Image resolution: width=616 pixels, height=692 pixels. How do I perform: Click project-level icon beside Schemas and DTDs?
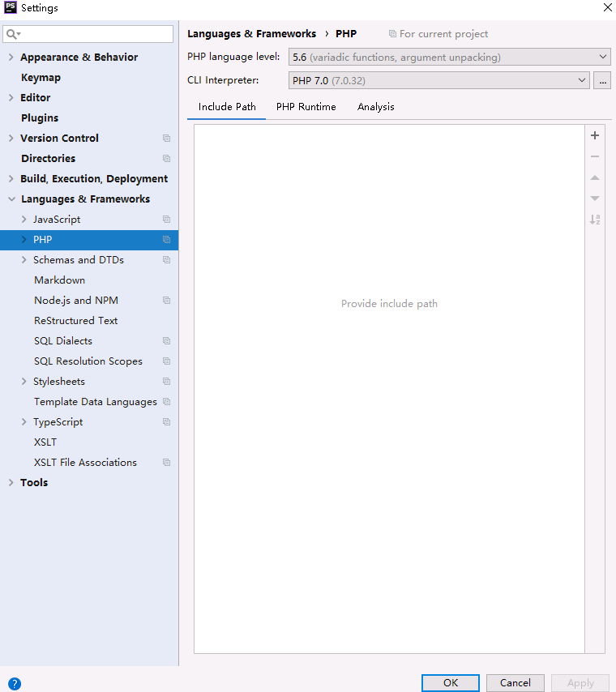coord(166,260)
